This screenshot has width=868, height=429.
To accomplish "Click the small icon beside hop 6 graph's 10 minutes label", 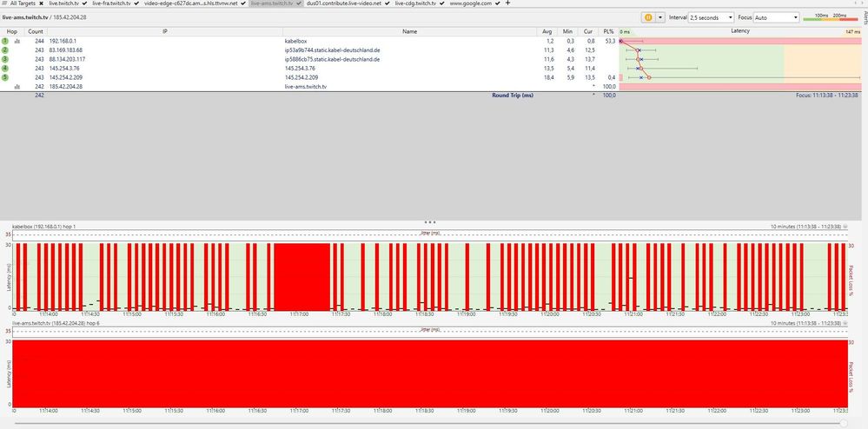I will (x=845, y=323).
